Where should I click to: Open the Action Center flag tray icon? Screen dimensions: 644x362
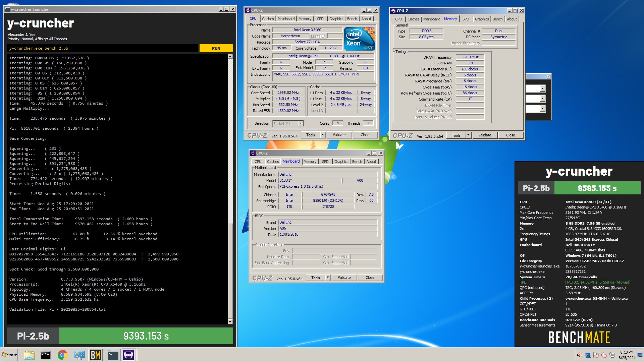coord(596,355)
